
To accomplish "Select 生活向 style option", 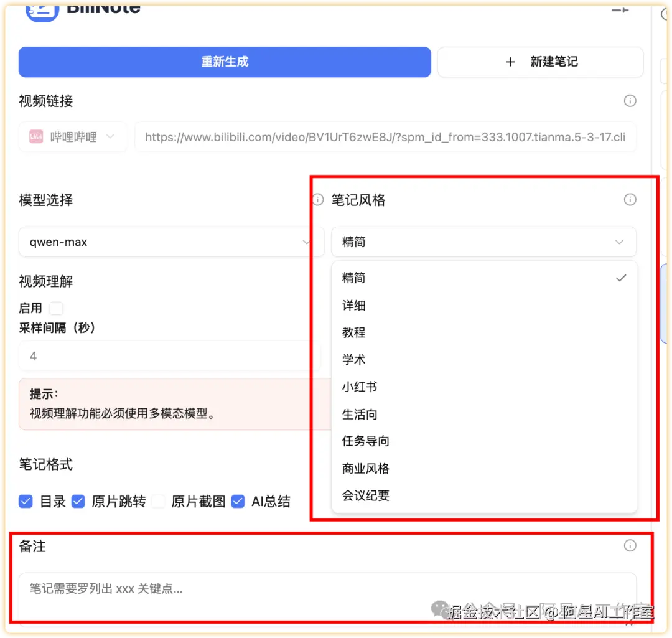I will [483, 414].
